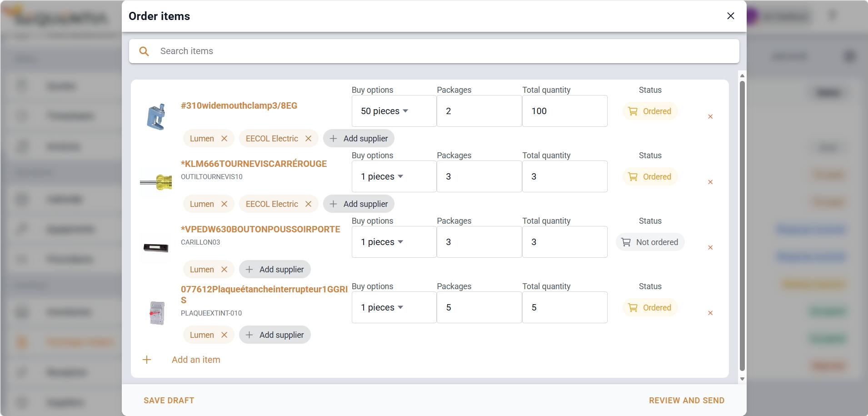Edit Packages field for widemouthclamp item
Viewport: 868px width, 416px height.
click(479, 111)
